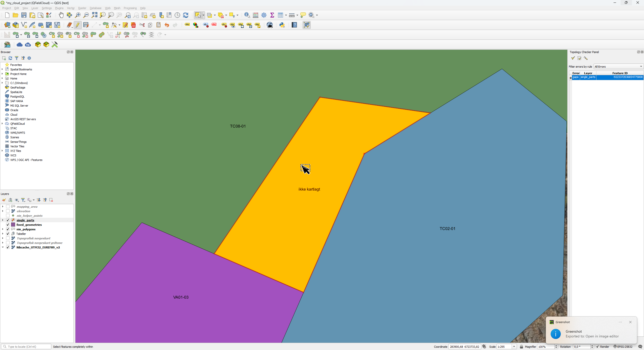Click the QFieldCloud cloud toolbar icon
Image resolution: width=644 pixels, height=350 pixels.
[20, 45]
